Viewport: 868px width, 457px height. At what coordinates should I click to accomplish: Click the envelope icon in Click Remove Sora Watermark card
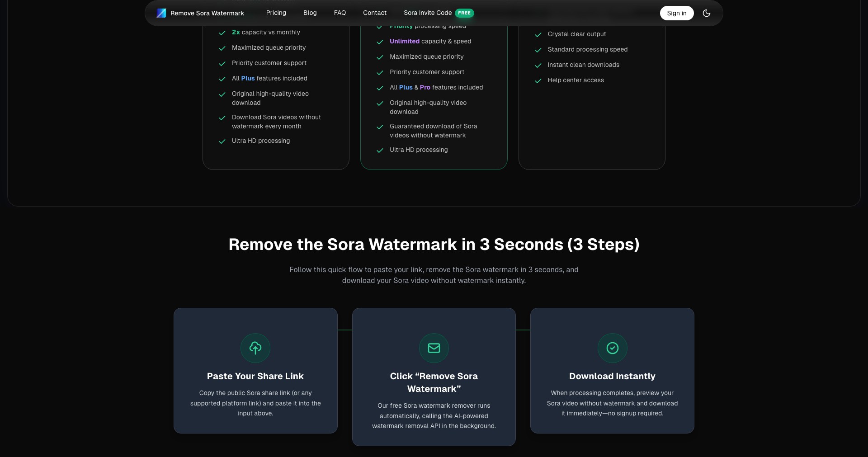[x=434, y=348]
